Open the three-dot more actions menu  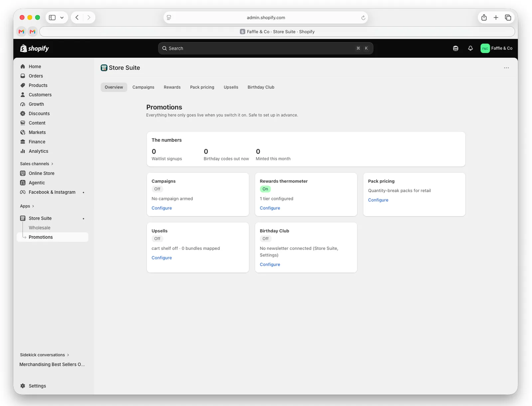506,68
